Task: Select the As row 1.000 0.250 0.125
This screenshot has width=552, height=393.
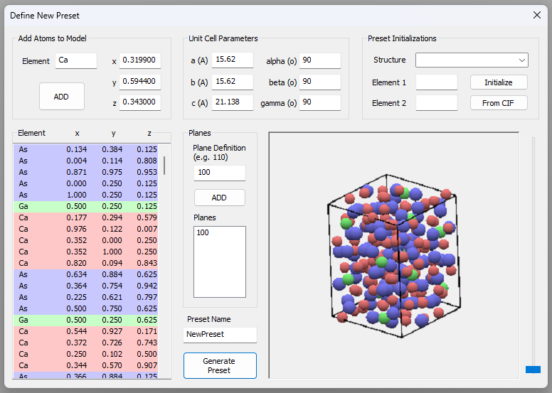Action: (86, 195)
